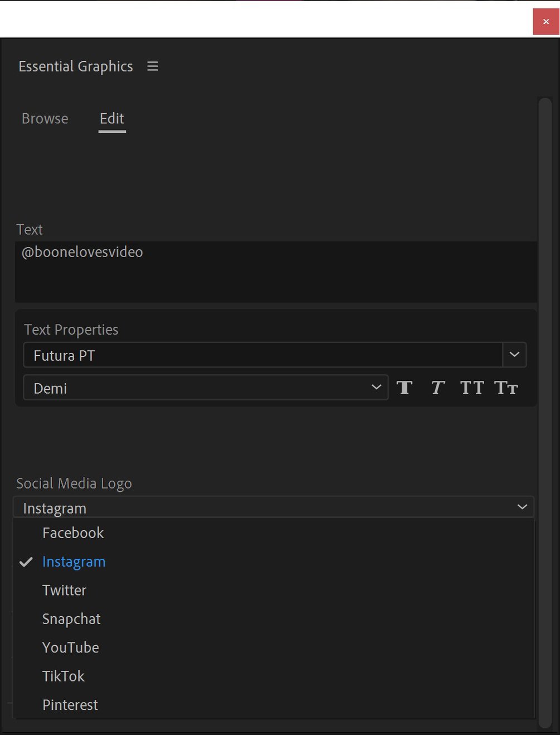
Task: Select the checked Instagram option
Action: coord(74,562)
